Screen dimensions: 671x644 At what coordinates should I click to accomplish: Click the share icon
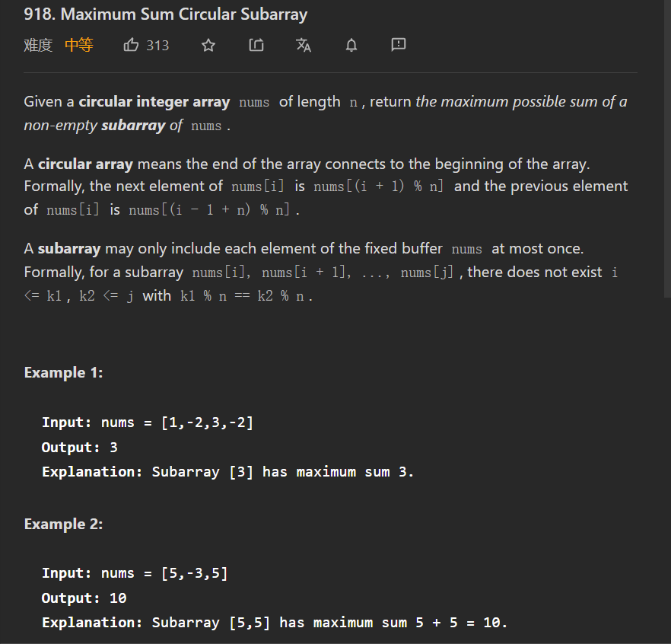click(256, 46)
